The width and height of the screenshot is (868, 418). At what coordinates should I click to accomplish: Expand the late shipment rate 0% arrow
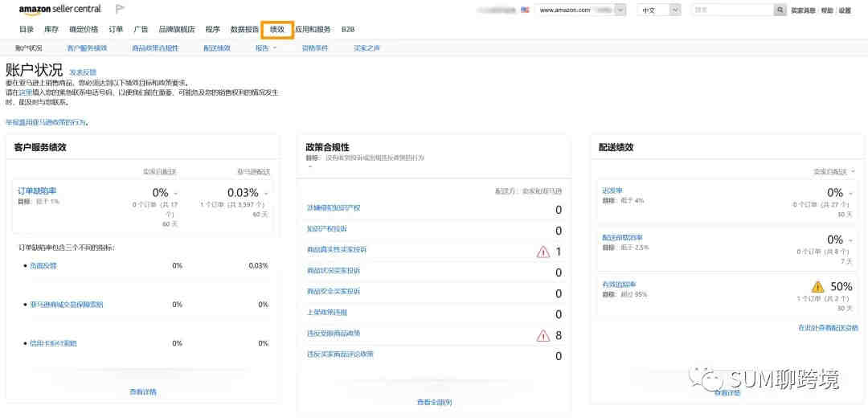[851, 193]
